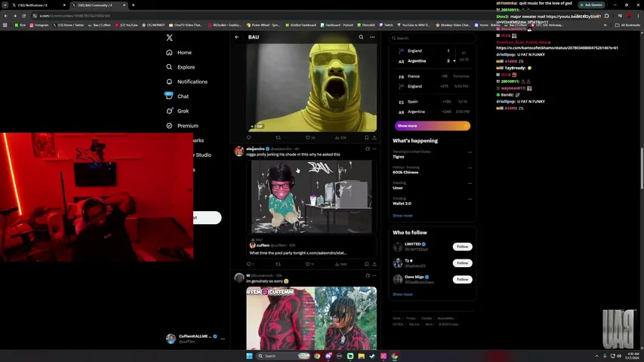Open more options on W's post

[374, 275]
